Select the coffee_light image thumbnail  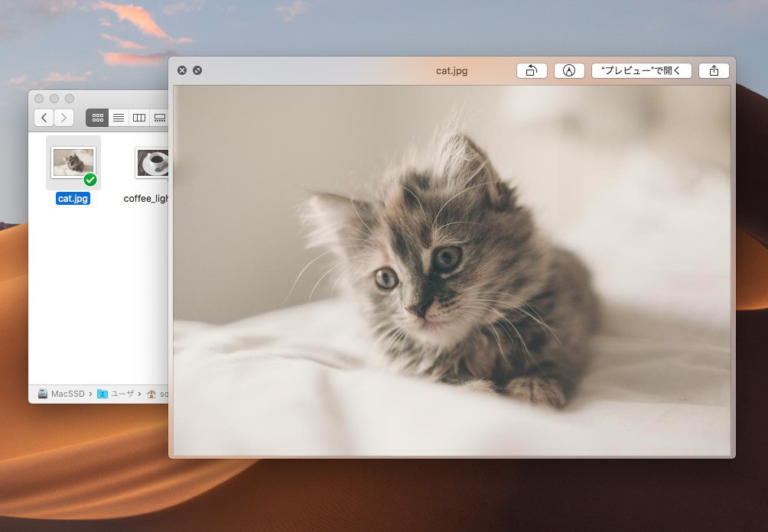(x=152, y=163)
